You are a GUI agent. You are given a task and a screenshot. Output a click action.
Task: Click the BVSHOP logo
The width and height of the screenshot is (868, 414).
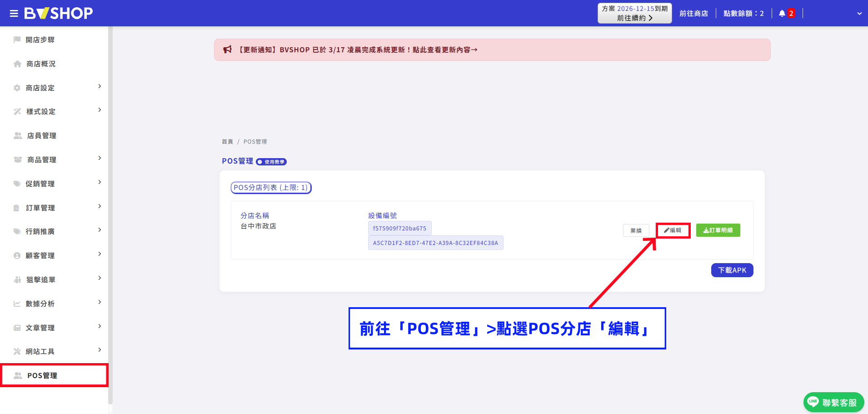coord(59,13)
